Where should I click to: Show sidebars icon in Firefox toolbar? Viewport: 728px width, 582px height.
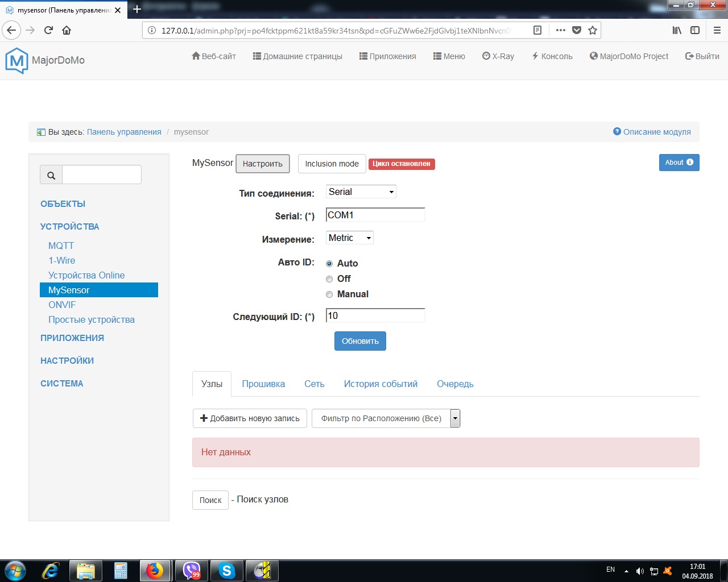pyautogui.click(x=695, y=30)
